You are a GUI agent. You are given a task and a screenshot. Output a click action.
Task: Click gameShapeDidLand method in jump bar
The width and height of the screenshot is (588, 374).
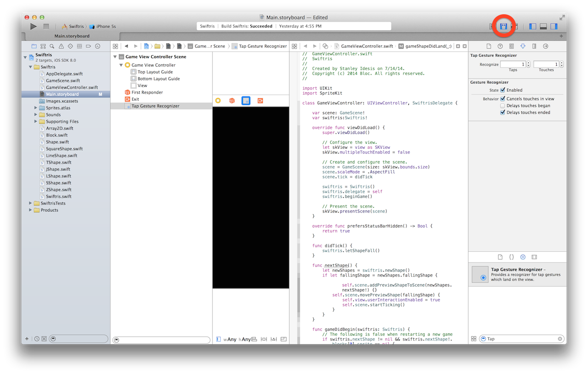click(x=424, y=46)
